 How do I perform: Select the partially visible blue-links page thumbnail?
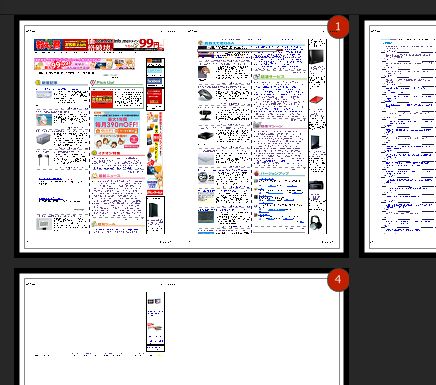click(398, 136)
